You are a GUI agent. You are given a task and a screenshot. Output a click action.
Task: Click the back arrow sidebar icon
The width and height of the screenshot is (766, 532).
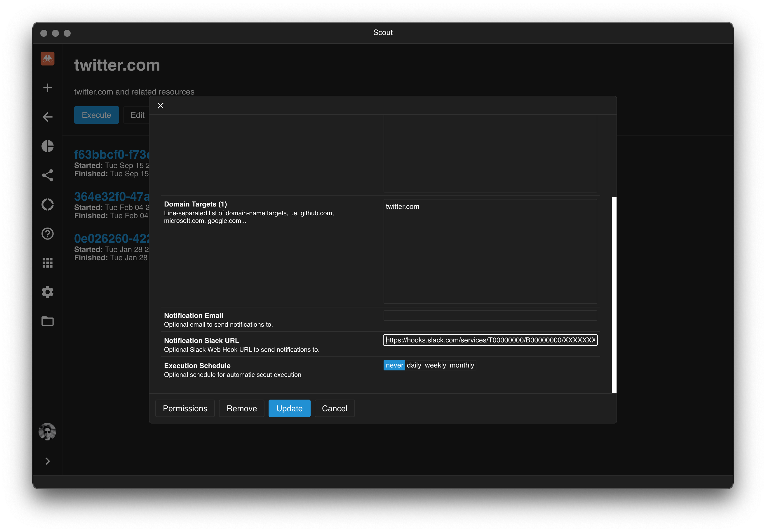point(47,117)
